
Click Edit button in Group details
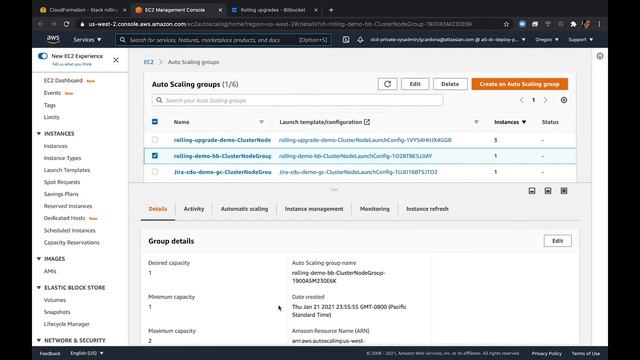(558, 241)
